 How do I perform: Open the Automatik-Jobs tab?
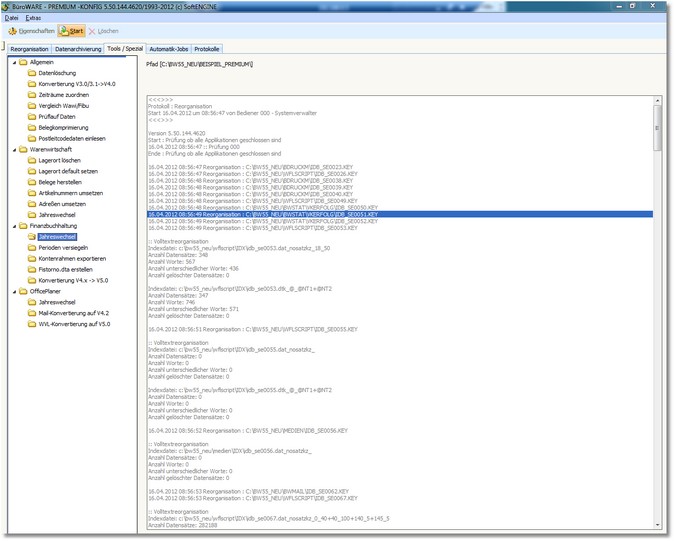coord(170,48)
